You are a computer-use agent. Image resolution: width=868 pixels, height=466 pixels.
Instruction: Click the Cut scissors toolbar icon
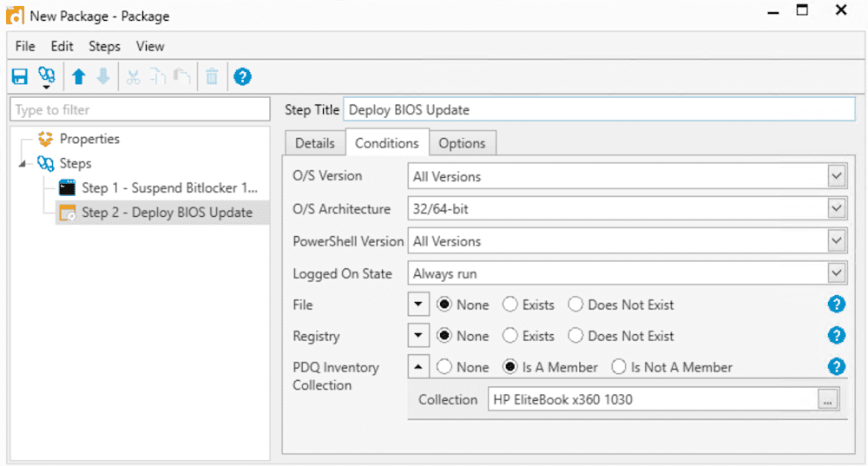(x=133, y=76)
